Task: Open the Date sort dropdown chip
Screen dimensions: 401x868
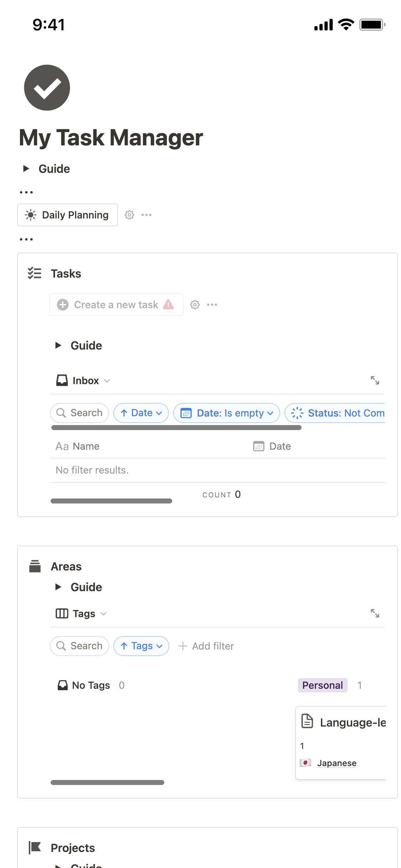Action: [141, 413]
